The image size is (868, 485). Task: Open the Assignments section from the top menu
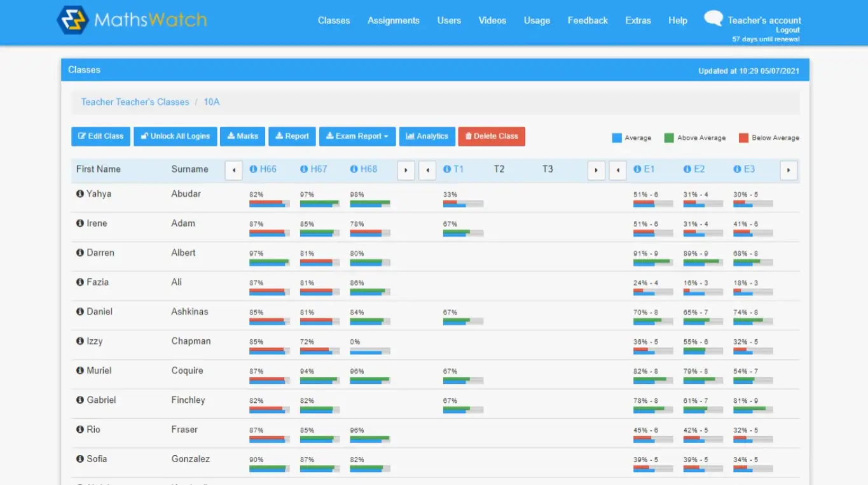(x=393, y=20)
